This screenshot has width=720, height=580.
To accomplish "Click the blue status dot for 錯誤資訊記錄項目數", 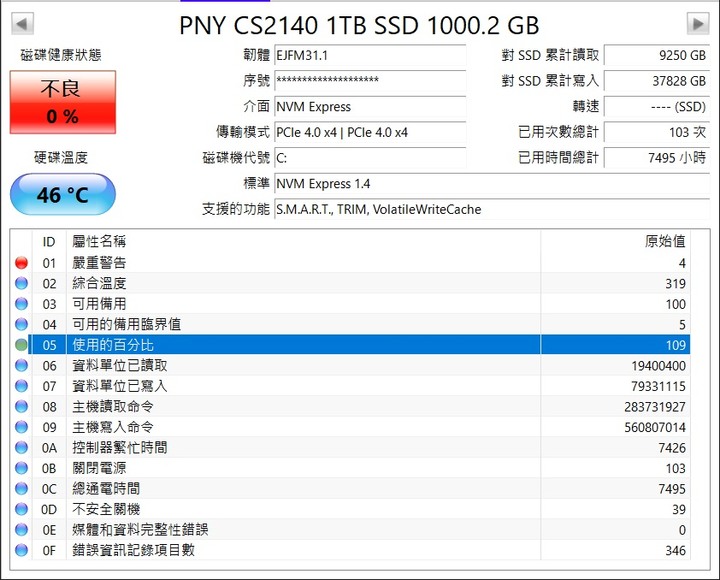I will (22, 550).
